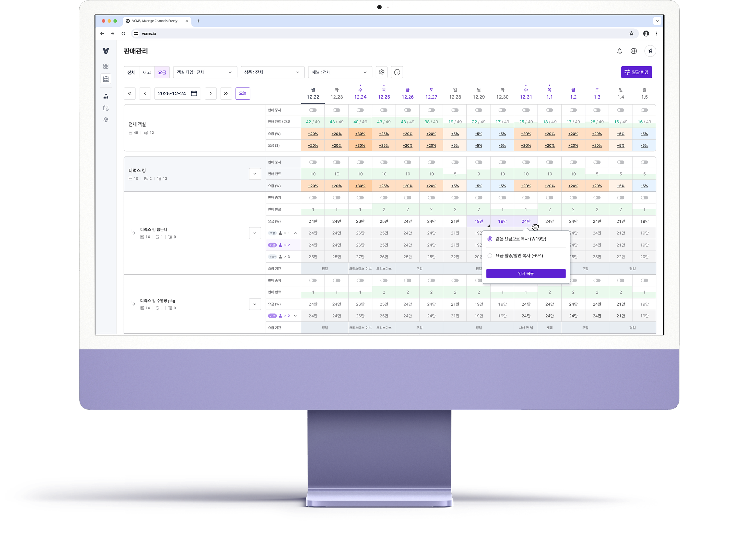This screenshot has width=756, height=560.
Task: Click the globe language icon
Action: point(633,51)
